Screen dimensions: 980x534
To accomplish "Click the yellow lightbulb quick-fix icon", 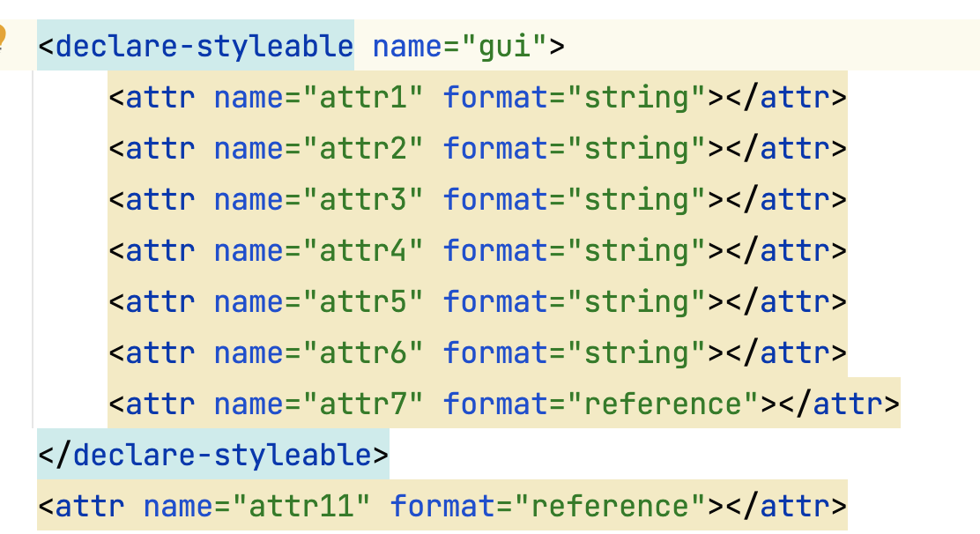I will pyautogui.click(x=3, y=41).
